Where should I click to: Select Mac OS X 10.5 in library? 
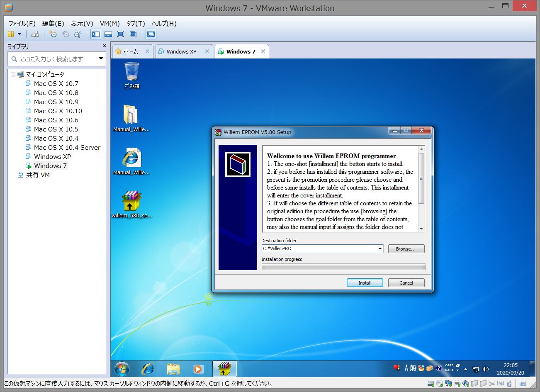tap(56, 129)
